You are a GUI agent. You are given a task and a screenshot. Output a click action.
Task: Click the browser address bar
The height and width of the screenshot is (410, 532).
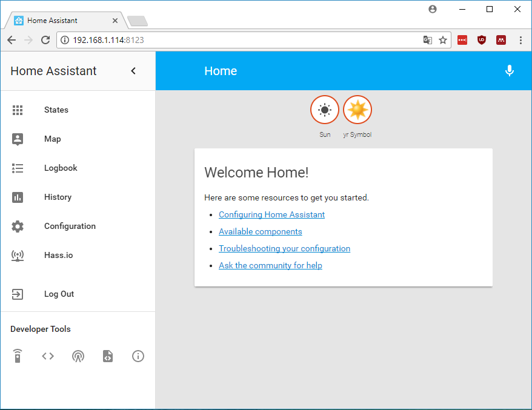click(x=242, y=40)
